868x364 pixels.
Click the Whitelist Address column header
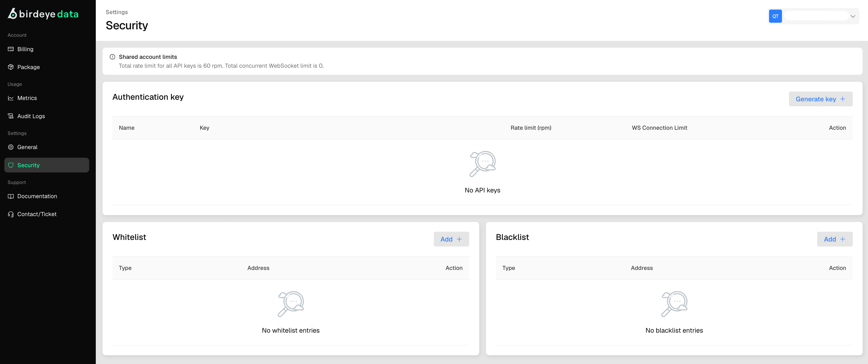click(x=258, y=268)
